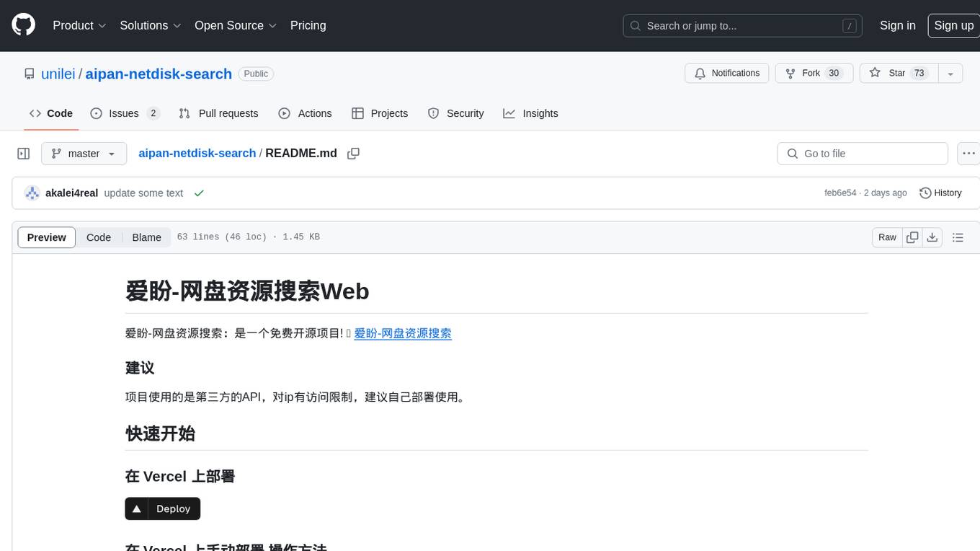Open the GitHub home logo
Viewport: 980px width, 551px height.
[x=23, y=25]
